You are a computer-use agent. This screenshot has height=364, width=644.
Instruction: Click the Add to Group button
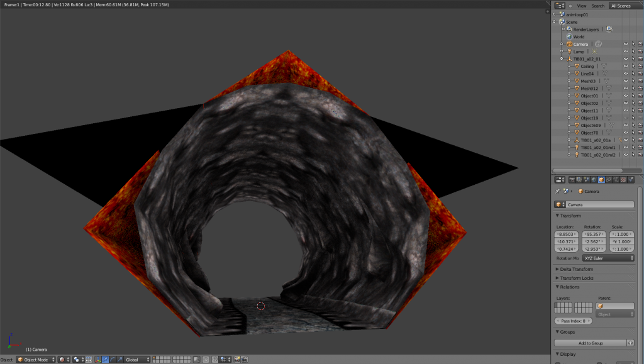[x=591, y=343]
